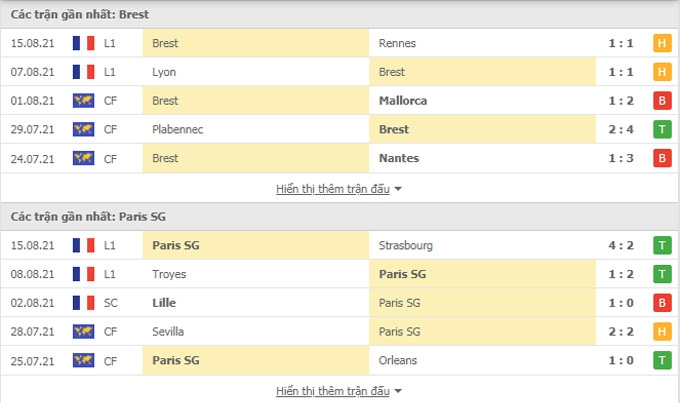The height and width of the screenshot is (403, 680).
Task: Click the French flag icon on Troyes vs Paris SG row
Action: tap(83, 274)
